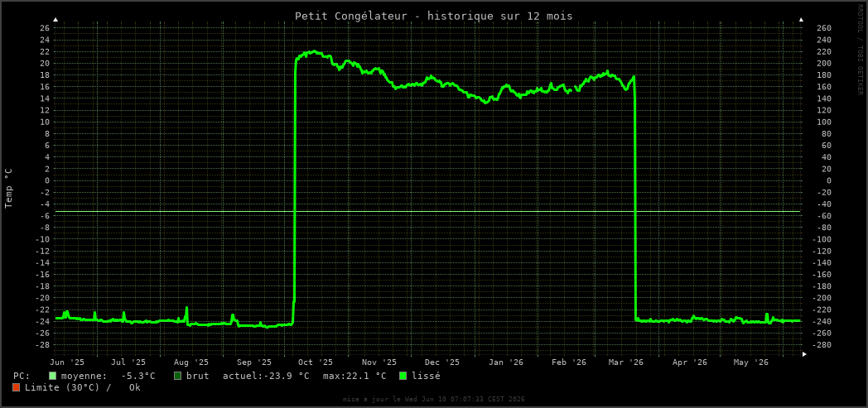
Task: Click the 'Feb '26' month label
Action: tap(568, 362)
